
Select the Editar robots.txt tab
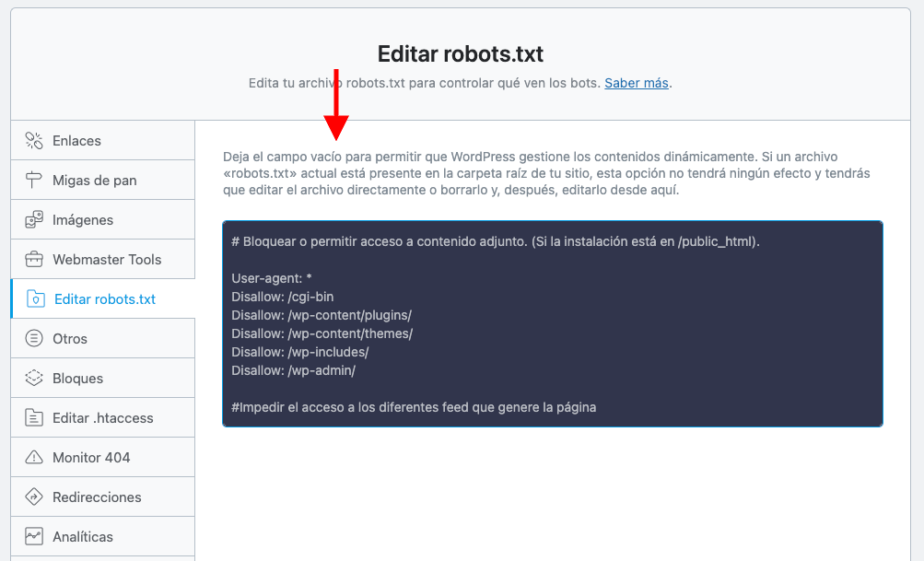[102, 298]
